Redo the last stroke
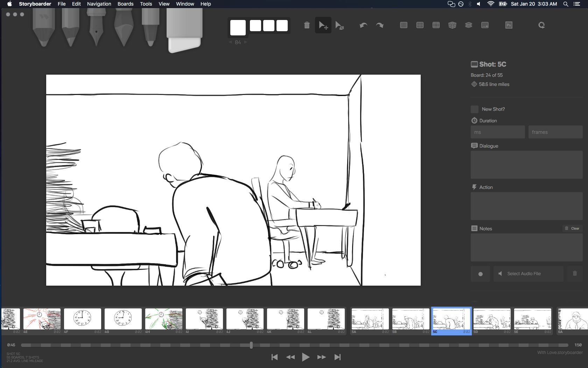 (380, 25)
